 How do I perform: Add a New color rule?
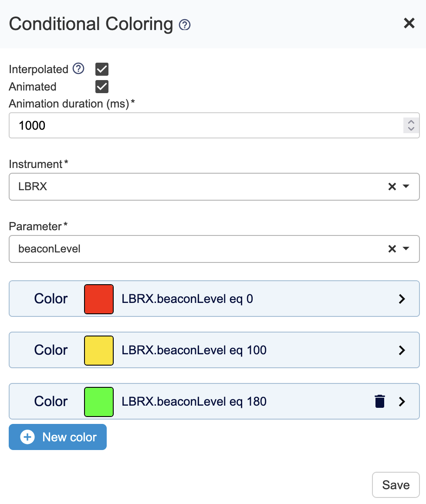[x=58, y=437]
